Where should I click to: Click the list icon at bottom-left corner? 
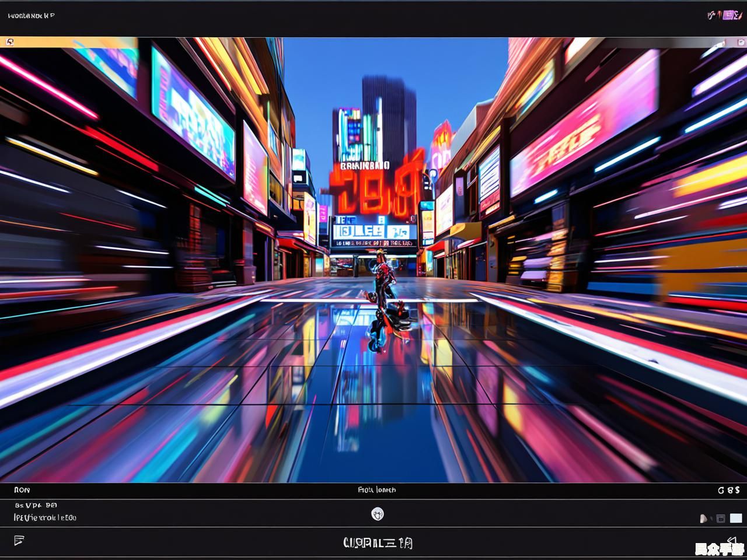coord(19,540)
